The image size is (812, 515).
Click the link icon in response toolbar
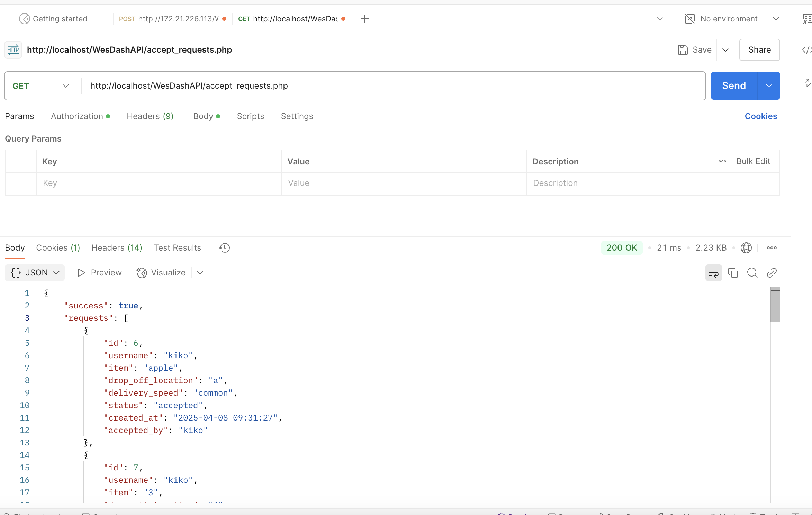click(772, 273)
